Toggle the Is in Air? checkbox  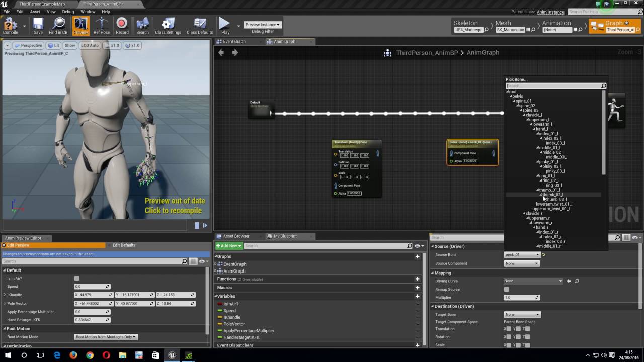(77, 278)
